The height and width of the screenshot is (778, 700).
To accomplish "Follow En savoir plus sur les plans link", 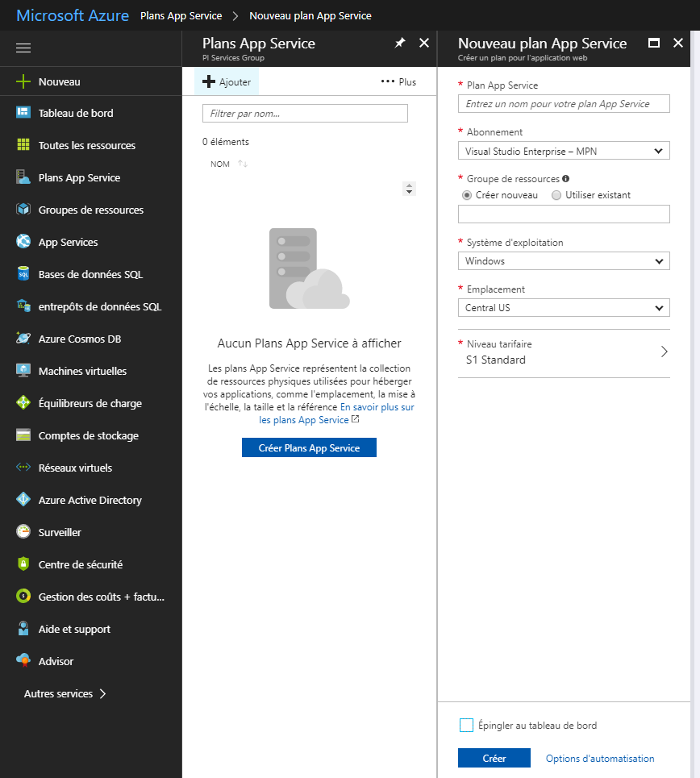I will (x=337, y=414).
